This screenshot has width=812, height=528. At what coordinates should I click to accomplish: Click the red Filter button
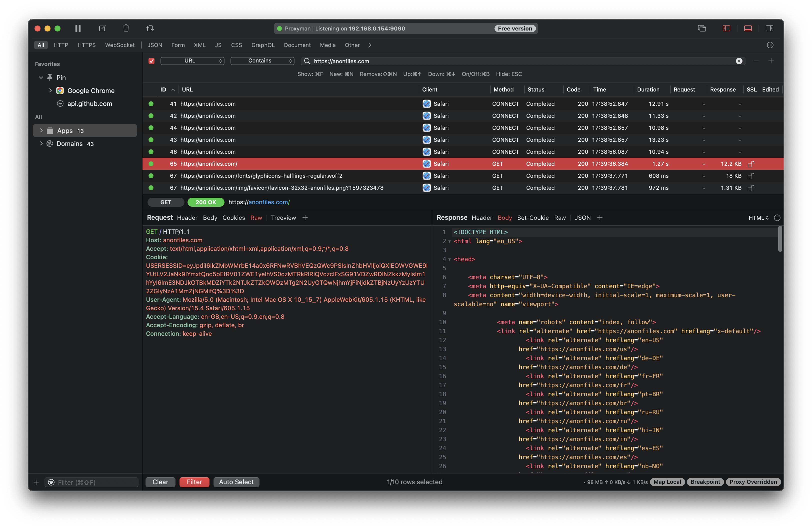click(194, 482)
